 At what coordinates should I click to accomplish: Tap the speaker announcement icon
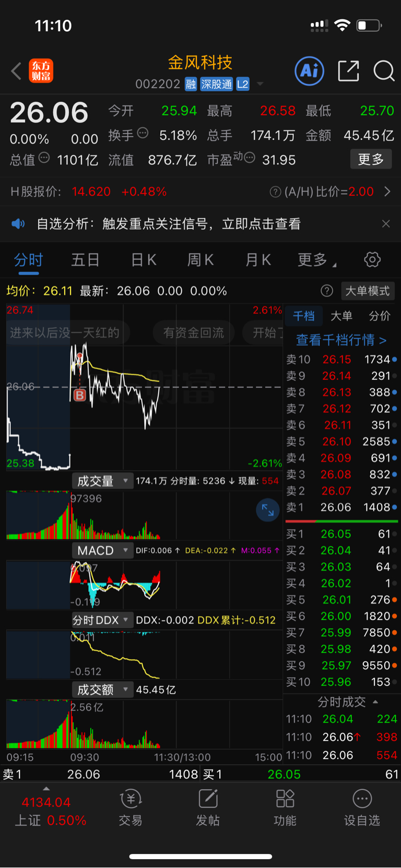click(18, 224)
